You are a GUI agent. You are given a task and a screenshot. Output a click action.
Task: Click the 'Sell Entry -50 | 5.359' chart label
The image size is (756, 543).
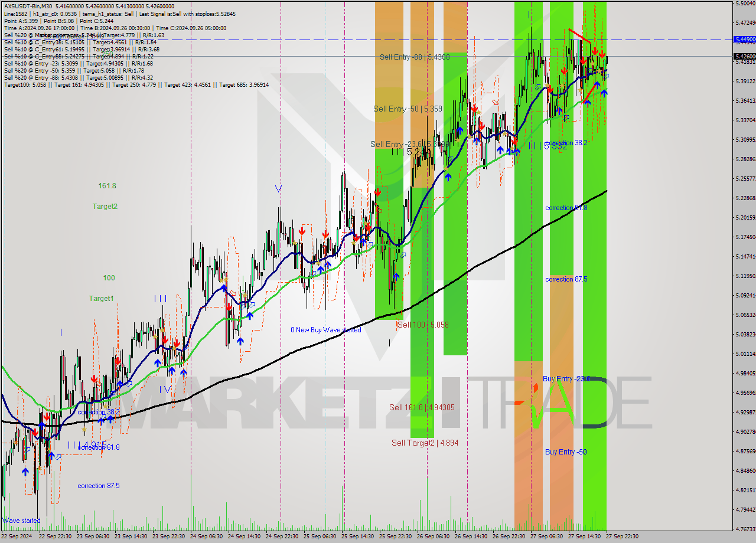tap(408, 109)
